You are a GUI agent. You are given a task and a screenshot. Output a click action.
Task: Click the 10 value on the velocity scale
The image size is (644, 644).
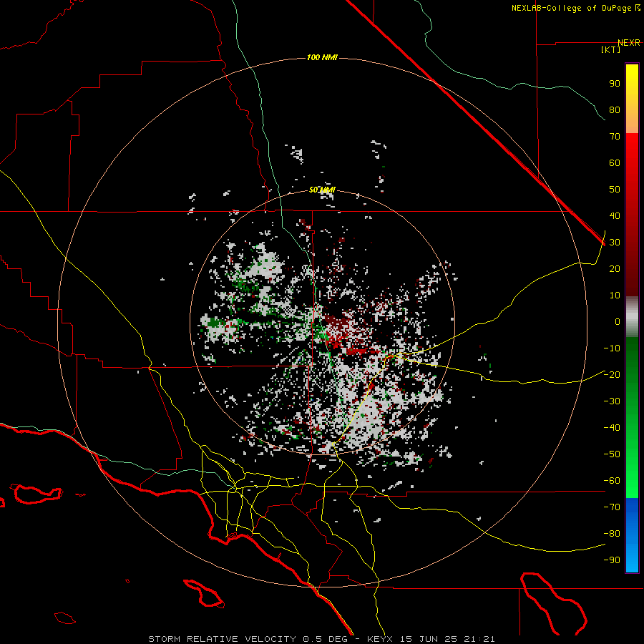[615, 296]
